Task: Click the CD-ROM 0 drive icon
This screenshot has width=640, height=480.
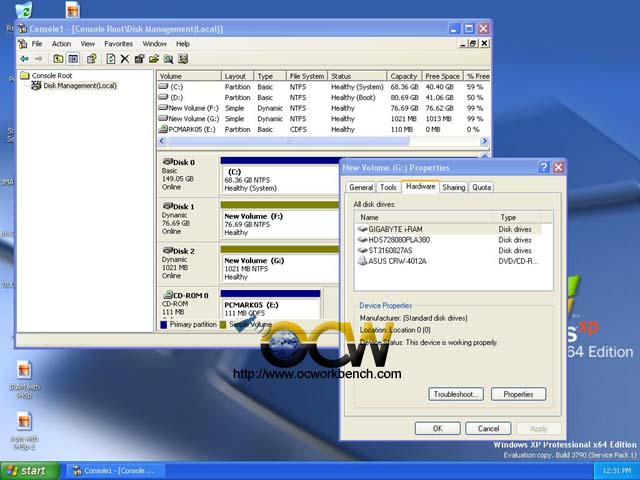Action: [167, 295]
